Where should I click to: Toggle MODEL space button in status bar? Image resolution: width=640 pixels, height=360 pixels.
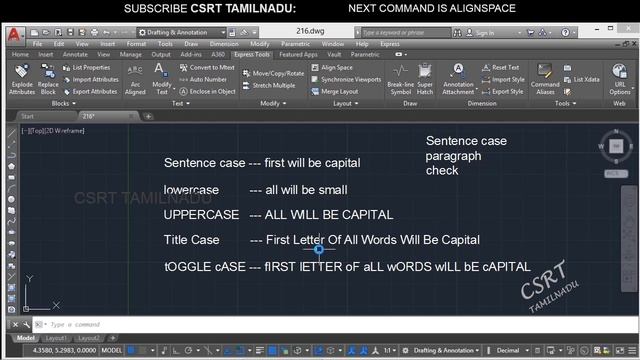[111, 350]
